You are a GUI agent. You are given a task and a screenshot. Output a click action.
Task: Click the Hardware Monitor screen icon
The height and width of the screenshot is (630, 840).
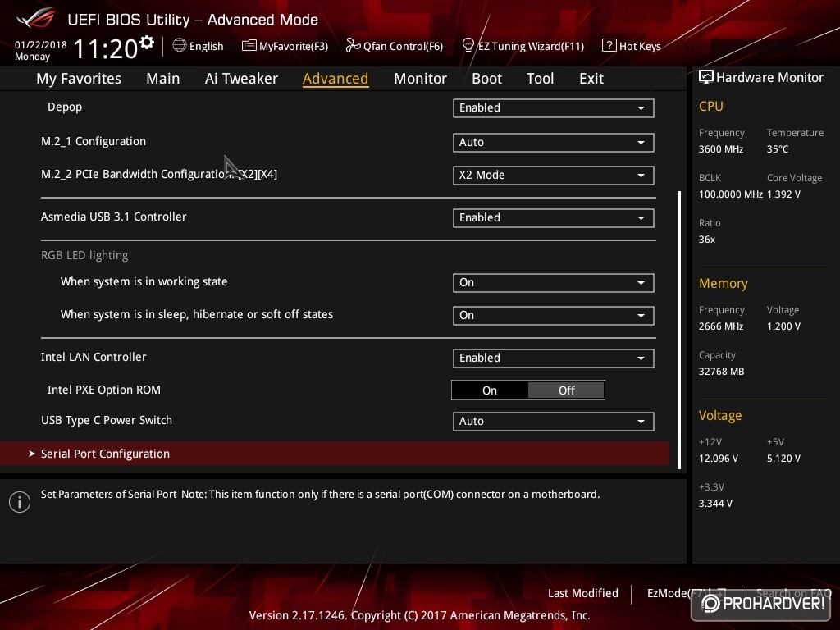click(x=706, y=78)
